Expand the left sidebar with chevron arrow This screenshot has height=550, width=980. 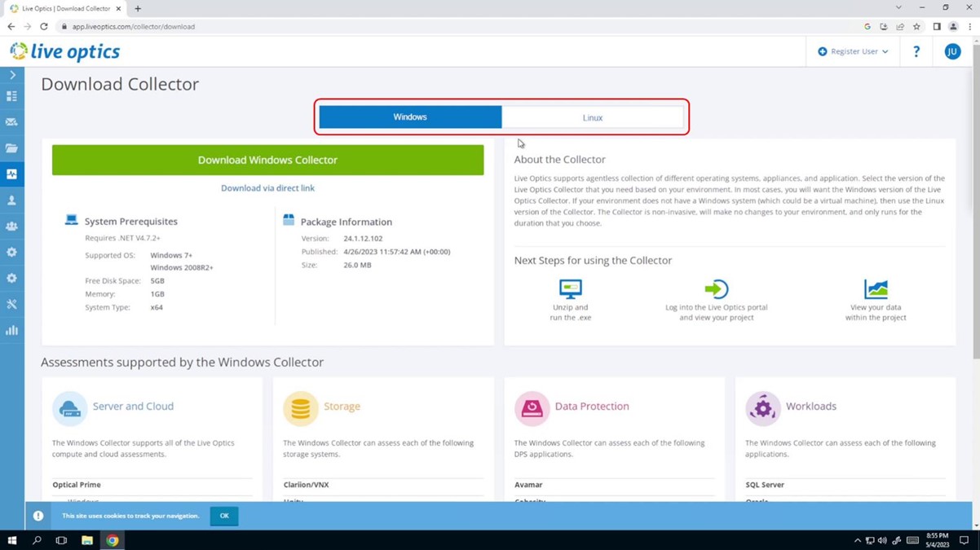pyautogui.click(x=12, y=75)
